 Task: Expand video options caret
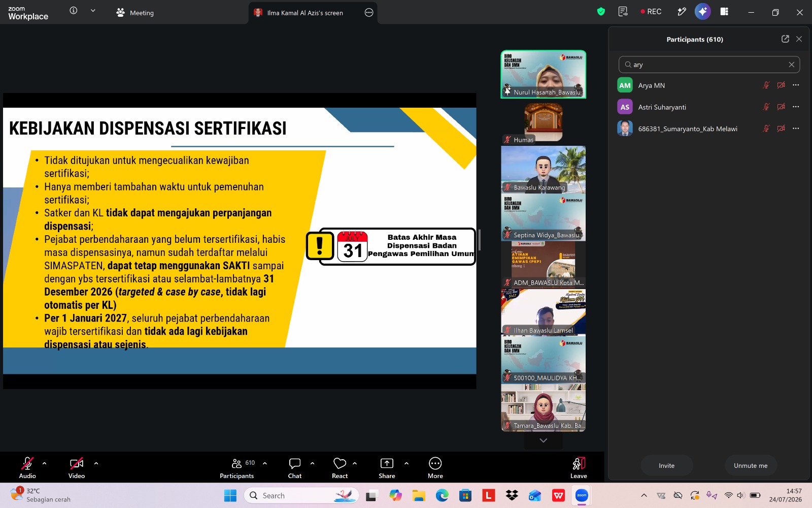pos(96,463)
